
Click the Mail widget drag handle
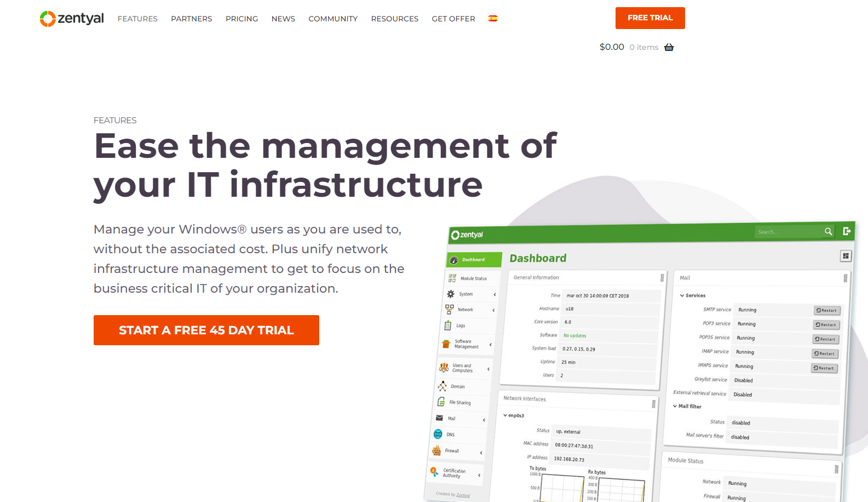845,278
